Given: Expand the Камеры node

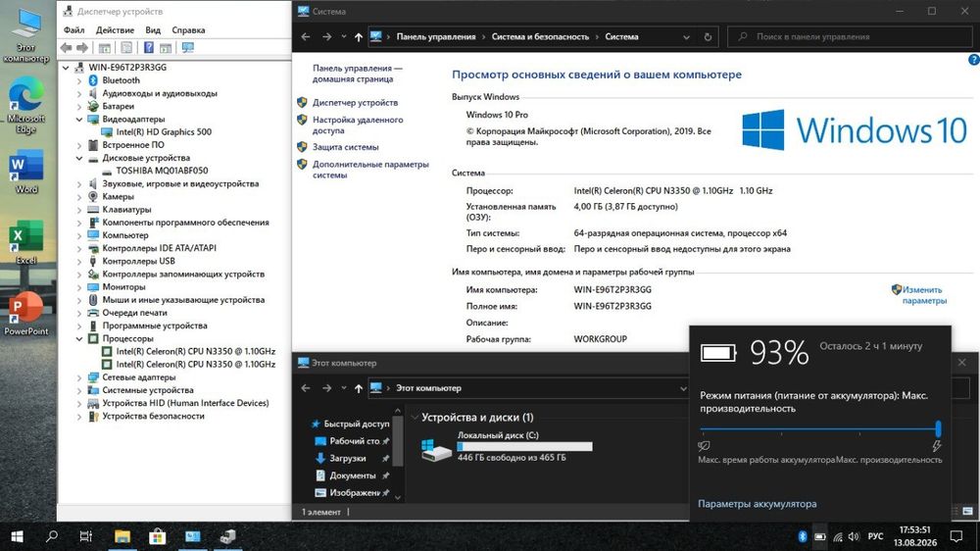Looking at the screenshot, I should tap(78, 197).
